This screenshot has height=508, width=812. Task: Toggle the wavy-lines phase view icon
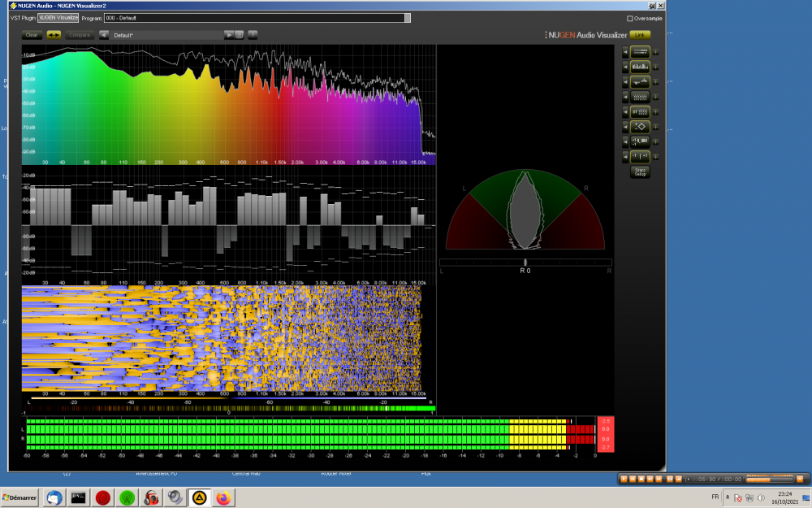[x=640, y=97]
